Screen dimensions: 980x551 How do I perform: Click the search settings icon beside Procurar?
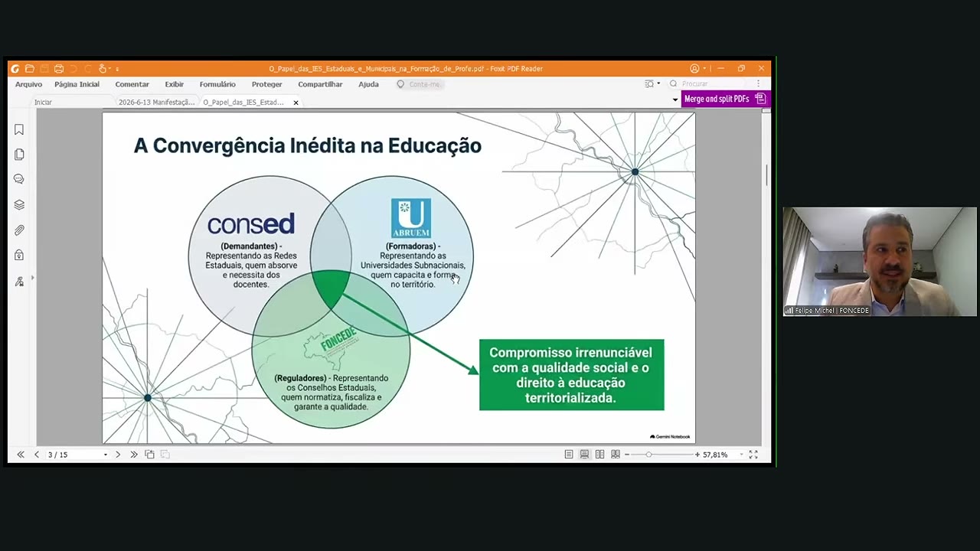pyautogui.click(x=650, y=84)
